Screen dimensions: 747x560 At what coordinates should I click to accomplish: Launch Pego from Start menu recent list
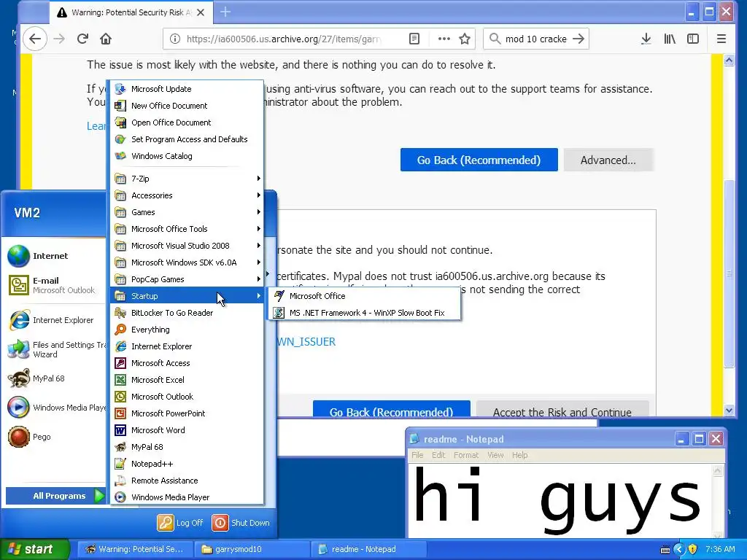(55, 437)
